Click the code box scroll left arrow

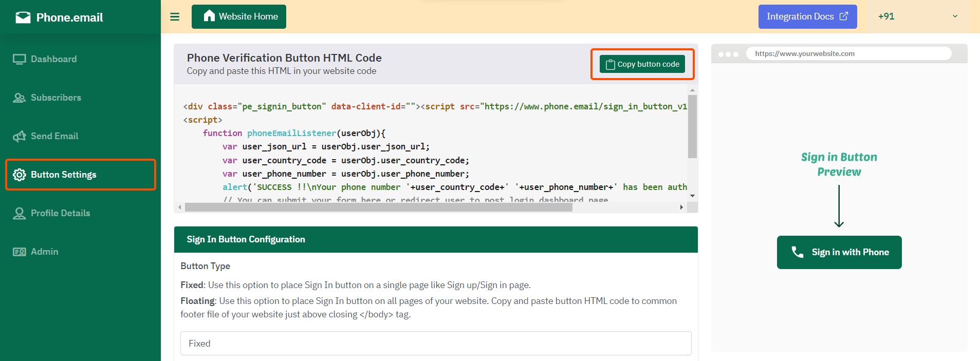point(179,207)
